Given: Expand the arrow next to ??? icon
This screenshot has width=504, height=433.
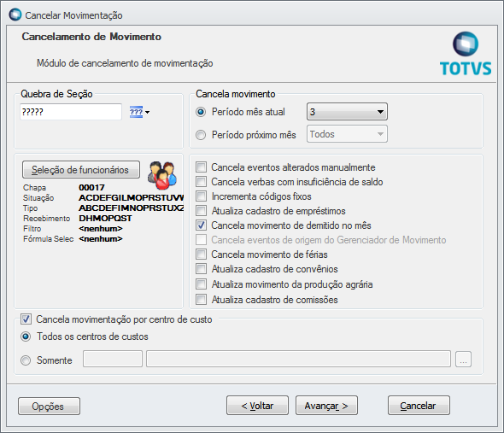Looking at the screenshot, I should [147, 112].
